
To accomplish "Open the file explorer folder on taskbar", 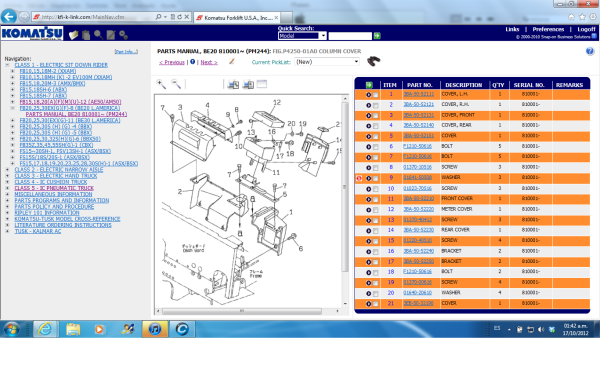I will (73, 329).
